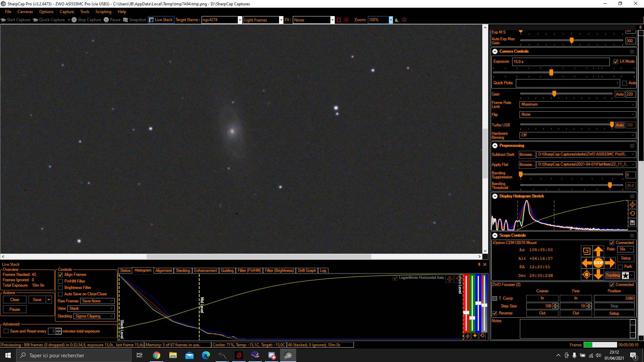Screen dimensions: 644x362
Task: Collapse the Camera Controls section
Action: pyautogui.click(x=495, y=52)
